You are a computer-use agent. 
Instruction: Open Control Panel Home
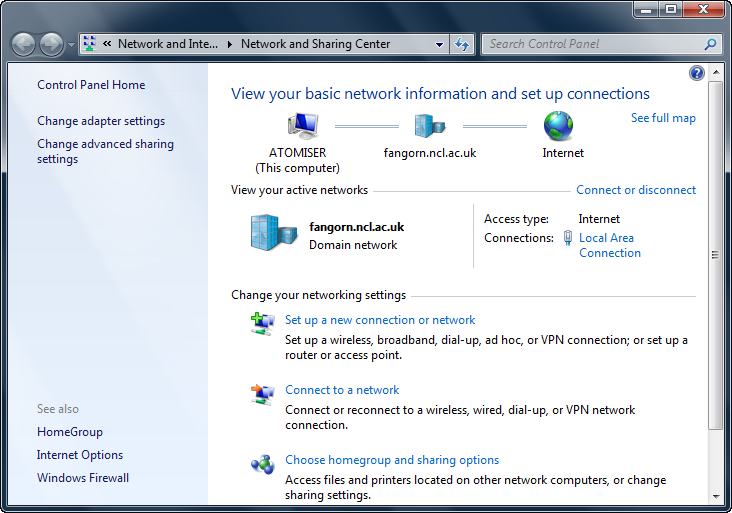91,85
